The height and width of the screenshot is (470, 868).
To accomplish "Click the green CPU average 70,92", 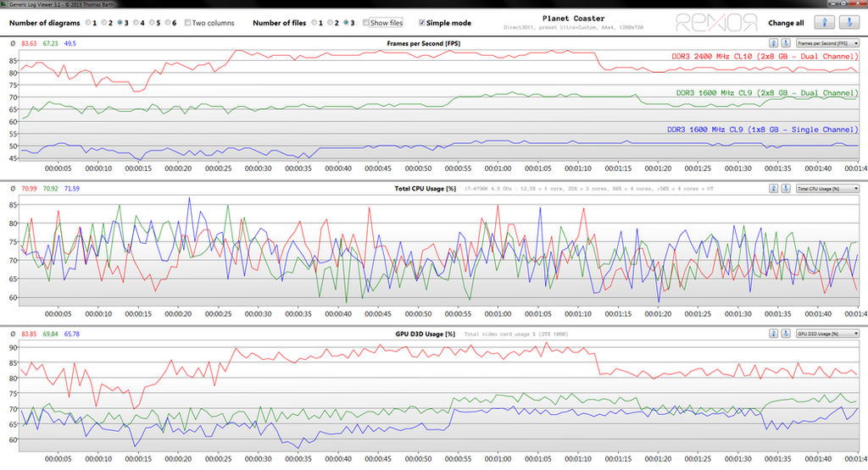I will pos(50,189).
